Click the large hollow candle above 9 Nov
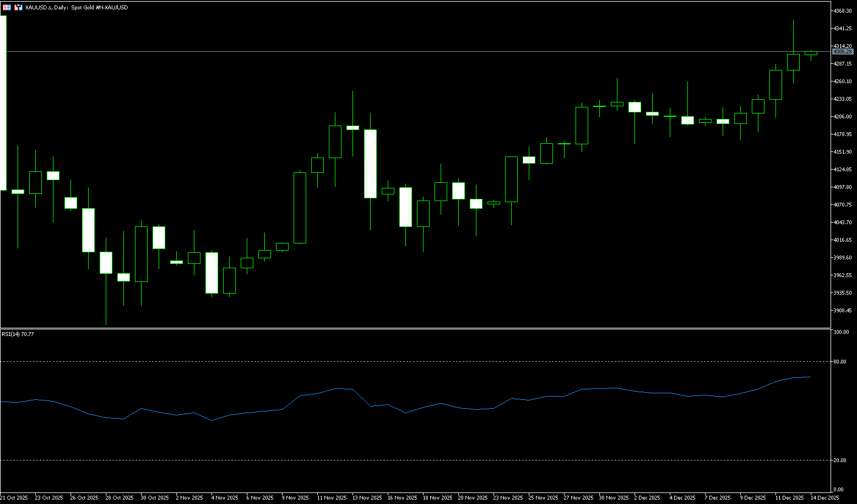Screen dimensions: 857x504 point(300,208)
